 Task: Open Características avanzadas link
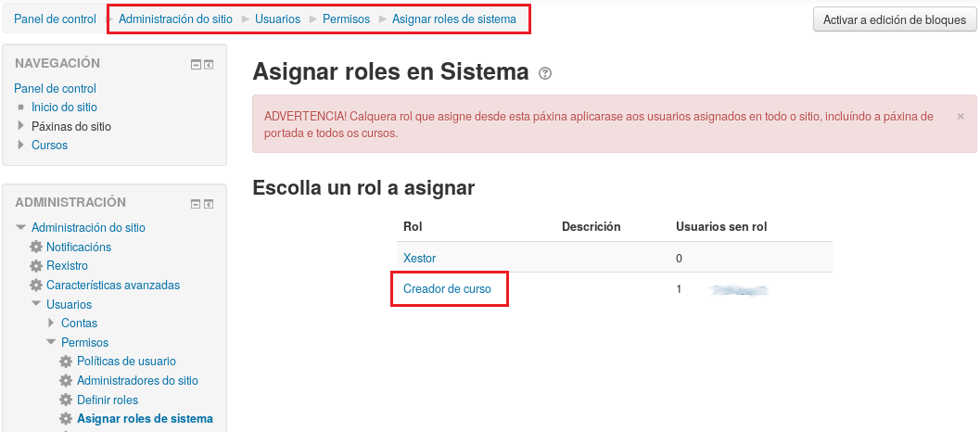point(113,286)
